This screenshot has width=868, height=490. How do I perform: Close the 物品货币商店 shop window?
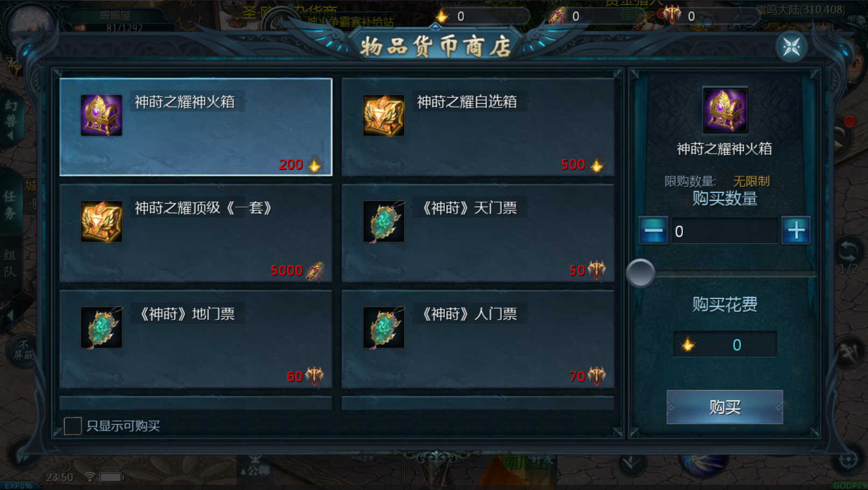click(x=792, y=47)
